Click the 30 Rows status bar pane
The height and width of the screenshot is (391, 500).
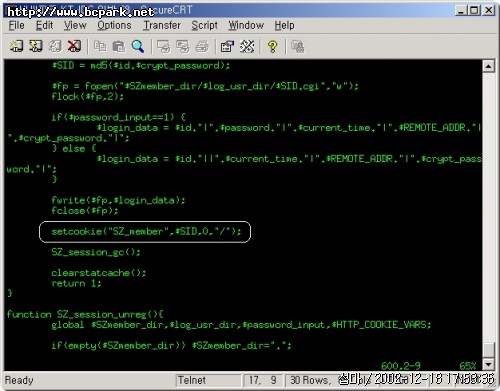pos(310,380)
